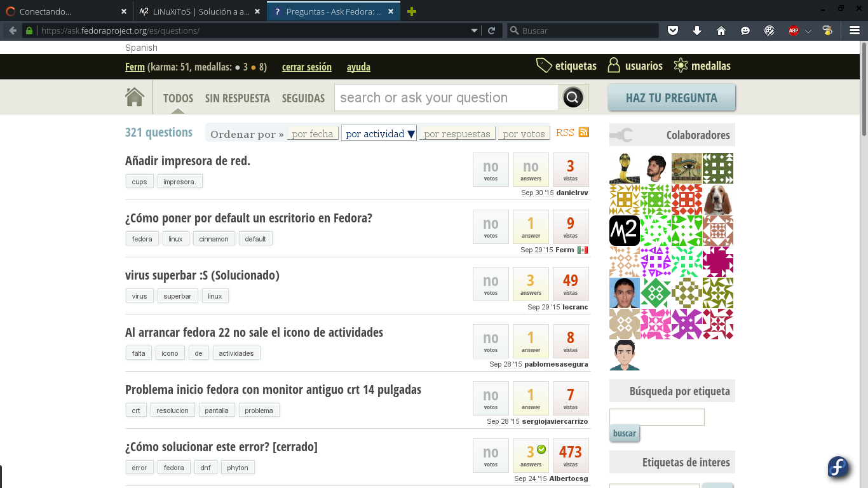Reload the page with refresh icon

click(x=491, y=30)
